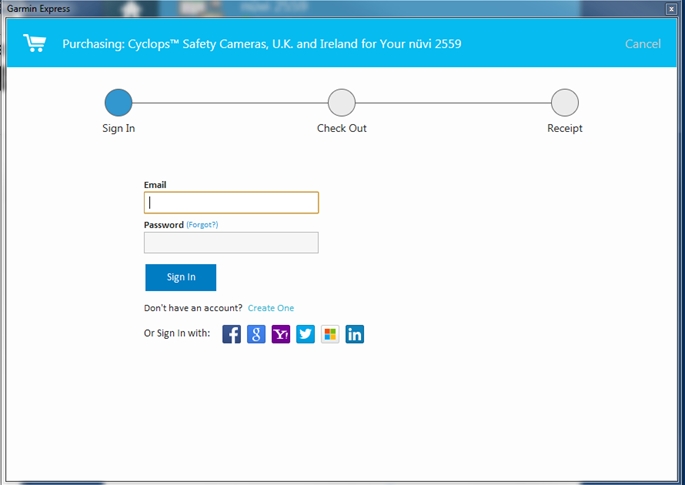Focus the Email input field
The width and height of the screenshot is (685, 485).
tap(231, 203)
